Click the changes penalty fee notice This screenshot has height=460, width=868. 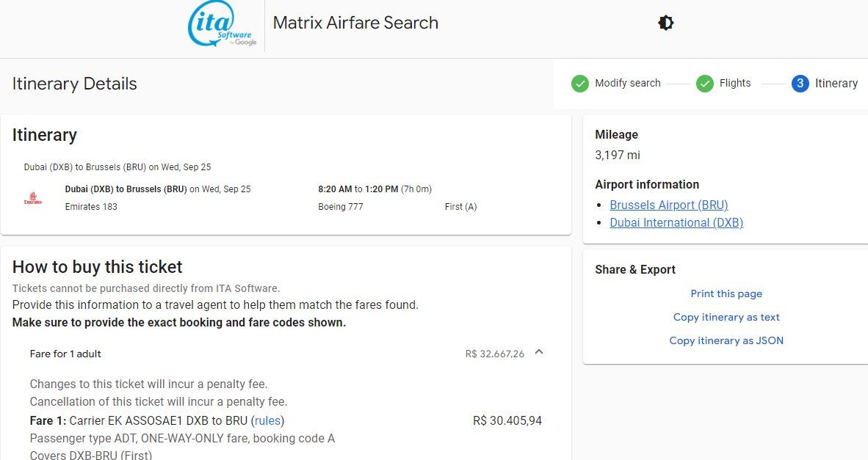(148, 384)
